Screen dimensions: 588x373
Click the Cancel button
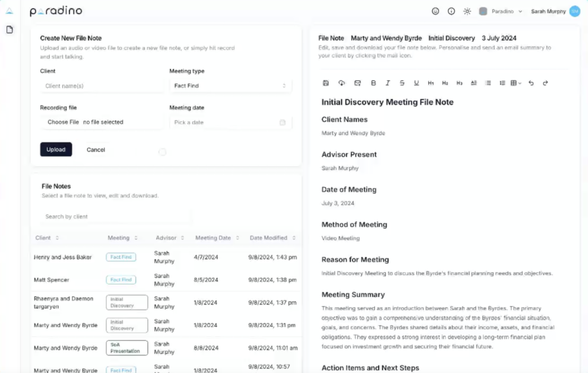click(96, 149)
